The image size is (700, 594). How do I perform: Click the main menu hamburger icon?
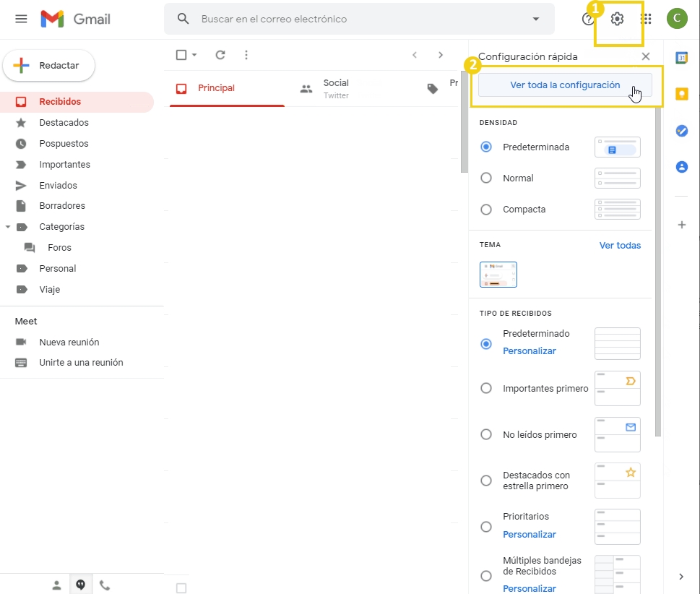(21, 19)
